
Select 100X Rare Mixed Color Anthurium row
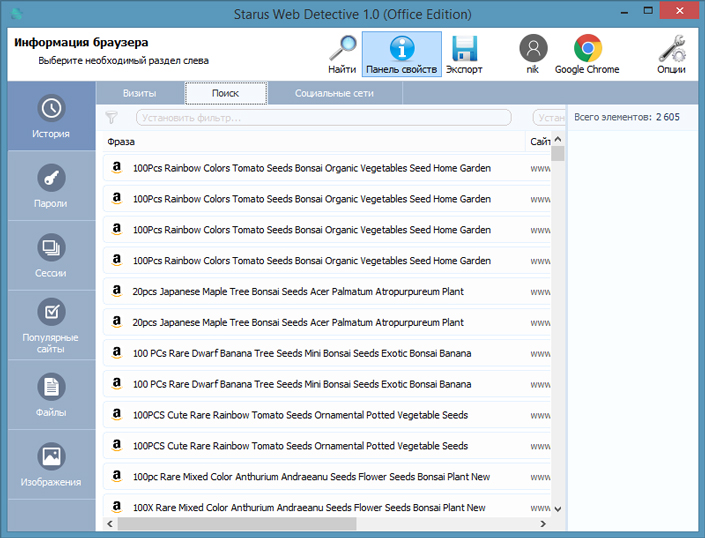click(327, 506)
